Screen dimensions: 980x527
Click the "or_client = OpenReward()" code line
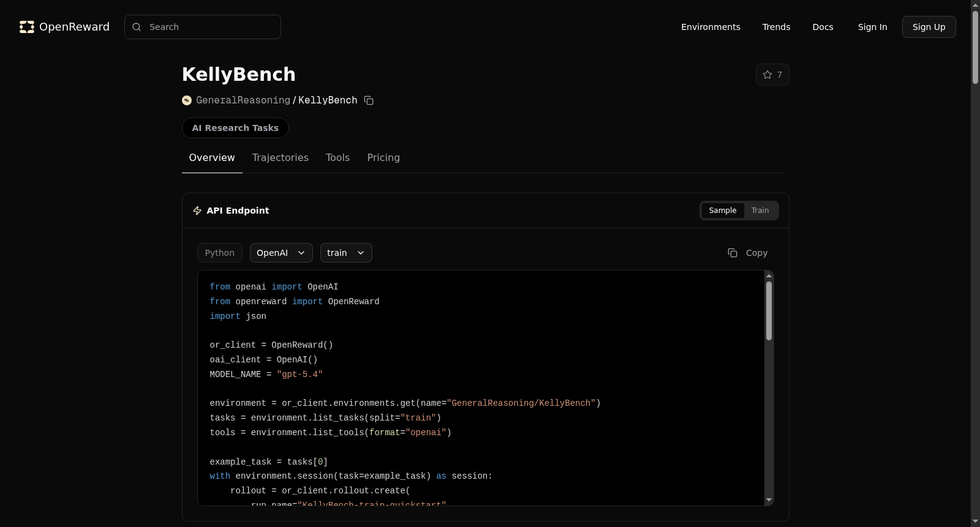[x=271, y=345]
